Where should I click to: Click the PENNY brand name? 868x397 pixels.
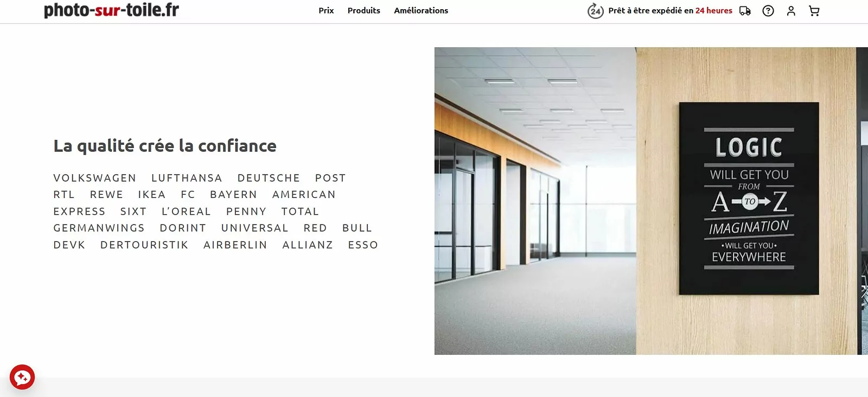(x=246, y=212)
